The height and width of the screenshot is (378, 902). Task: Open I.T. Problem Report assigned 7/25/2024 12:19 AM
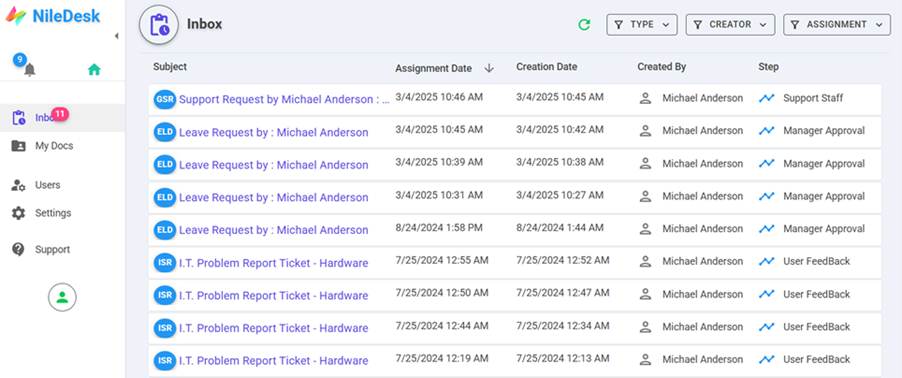[273, 361]
